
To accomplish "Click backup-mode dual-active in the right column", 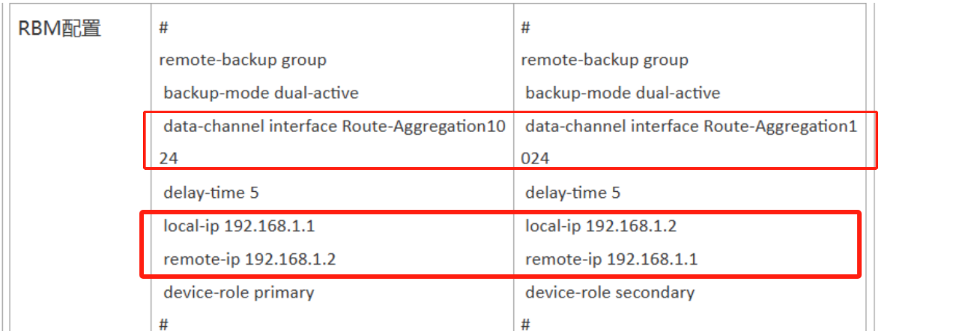I will click(x=623, y=93).
